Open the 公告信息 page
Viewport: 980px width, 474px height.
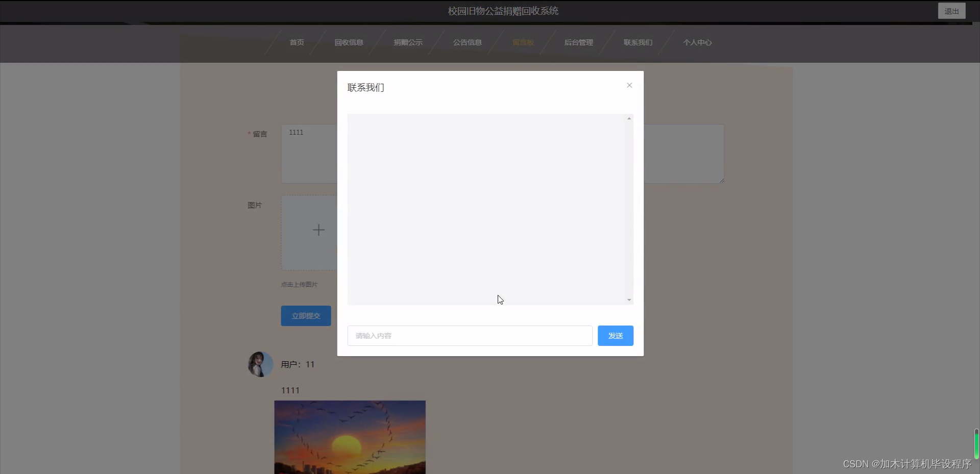click(467, 42)
